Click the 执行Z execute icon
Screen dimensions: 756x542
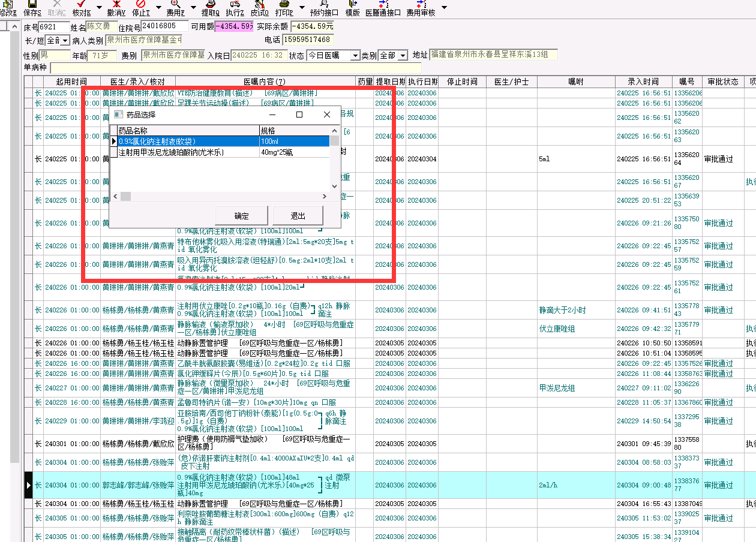235,8
